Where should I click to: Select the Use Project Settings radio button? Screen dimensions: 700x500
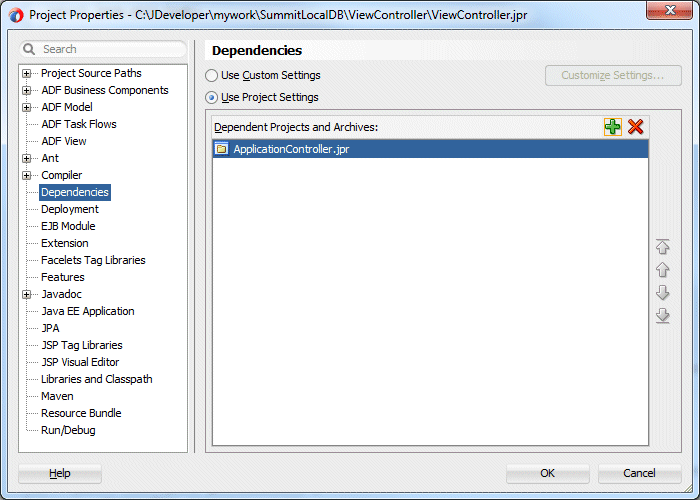(x=211, y=97)
